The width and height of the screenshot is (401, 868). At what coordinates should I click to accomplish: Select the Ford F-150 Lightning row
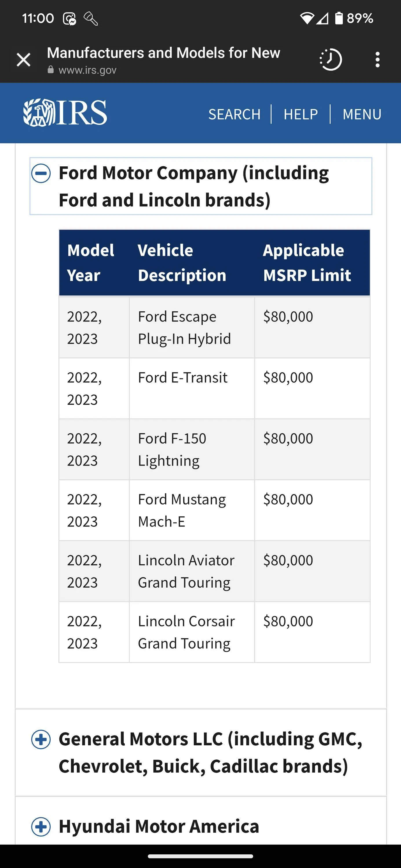tap(215, 449)
